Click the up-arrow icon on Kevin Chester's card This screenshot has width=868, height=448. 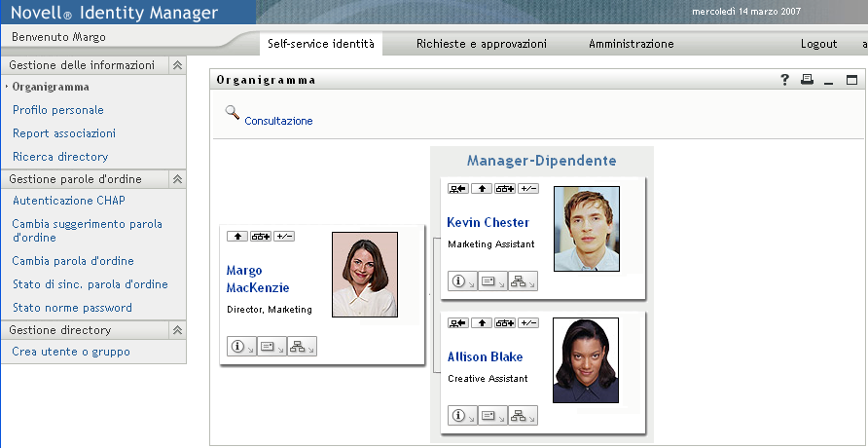482,189
